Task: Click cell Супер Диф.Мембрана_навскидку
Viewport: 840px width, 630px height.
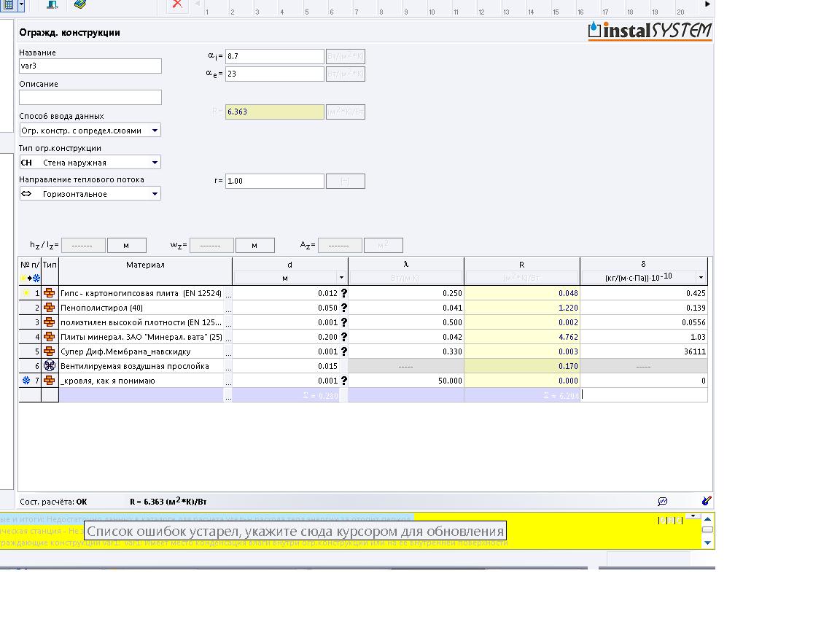Action: (x=141, y=351)
